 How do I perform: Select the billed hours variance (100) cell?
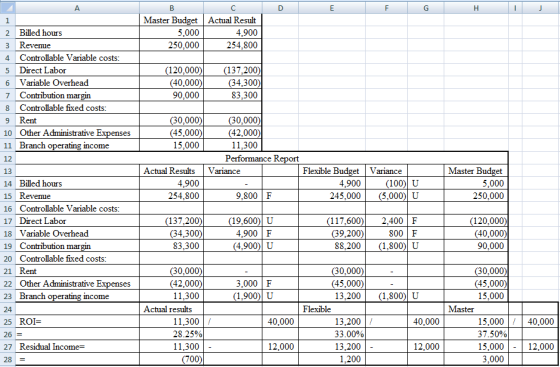[x=386, y=184]
